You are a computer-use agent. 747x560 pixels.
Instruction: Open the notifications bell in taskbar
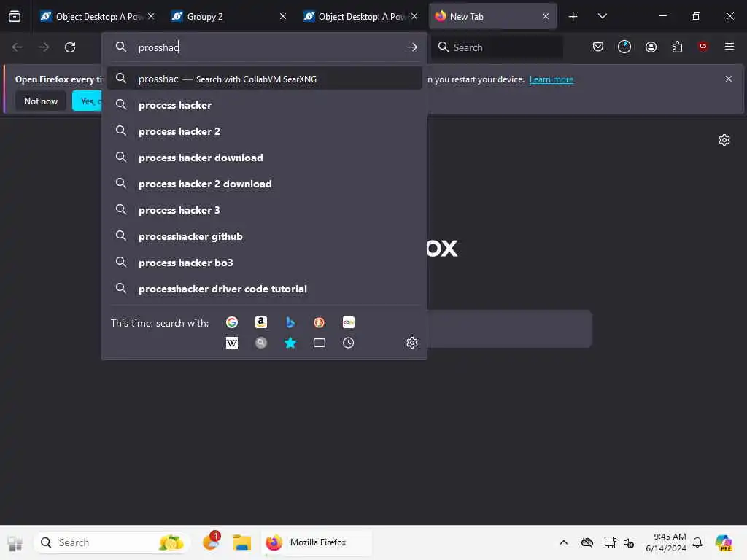point(697,542)
